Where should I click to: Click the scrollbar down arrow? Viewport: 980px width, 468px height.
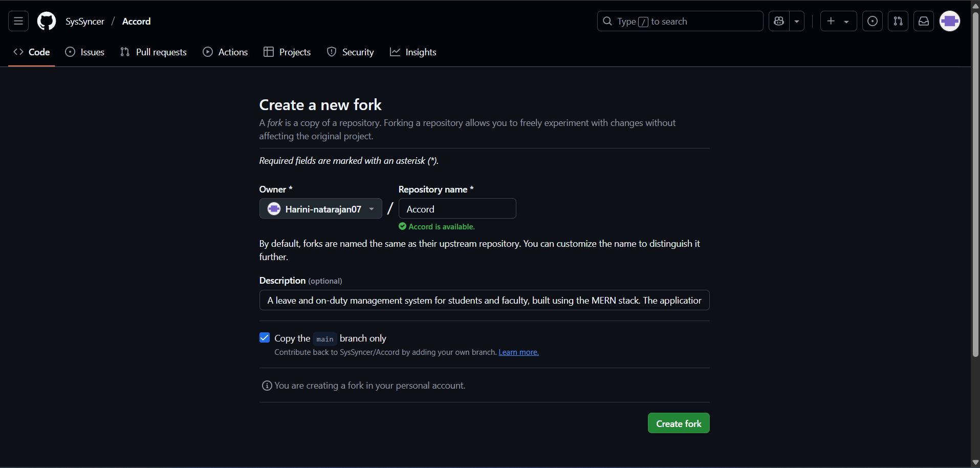(975, 462)
